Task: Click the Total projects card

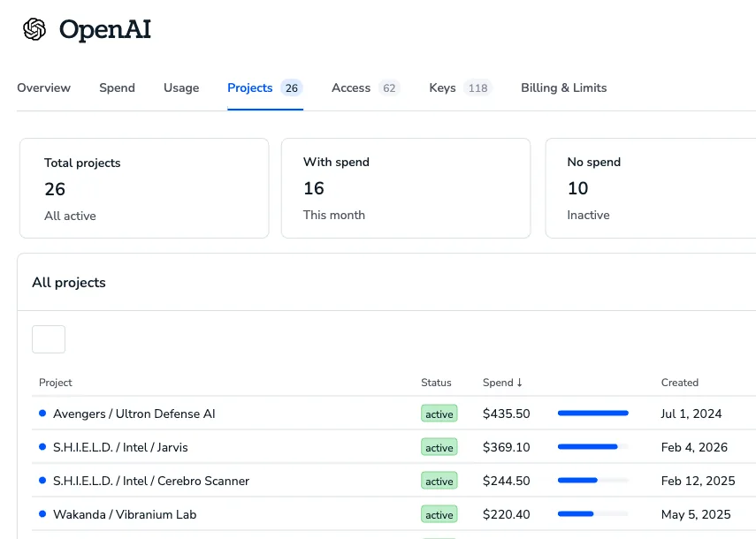Action: pyautogui.click(x=144, y=188)
